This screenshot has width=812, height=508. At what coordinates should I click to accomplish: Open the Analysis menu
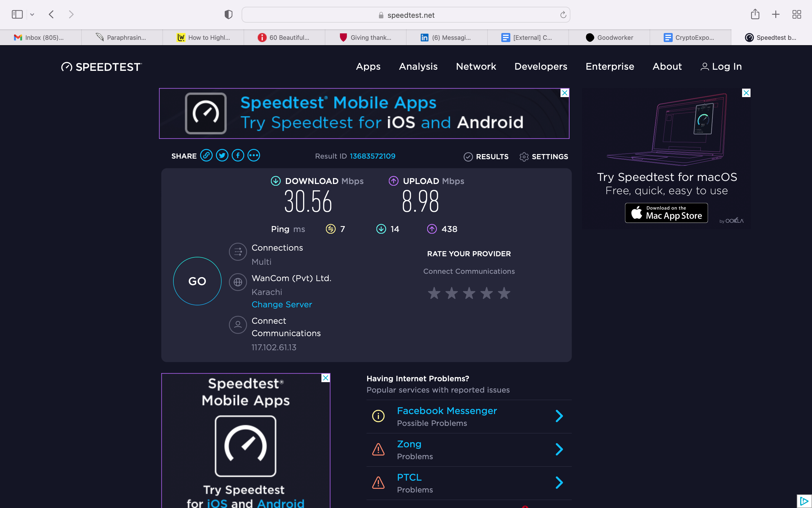tap(418, 67)
